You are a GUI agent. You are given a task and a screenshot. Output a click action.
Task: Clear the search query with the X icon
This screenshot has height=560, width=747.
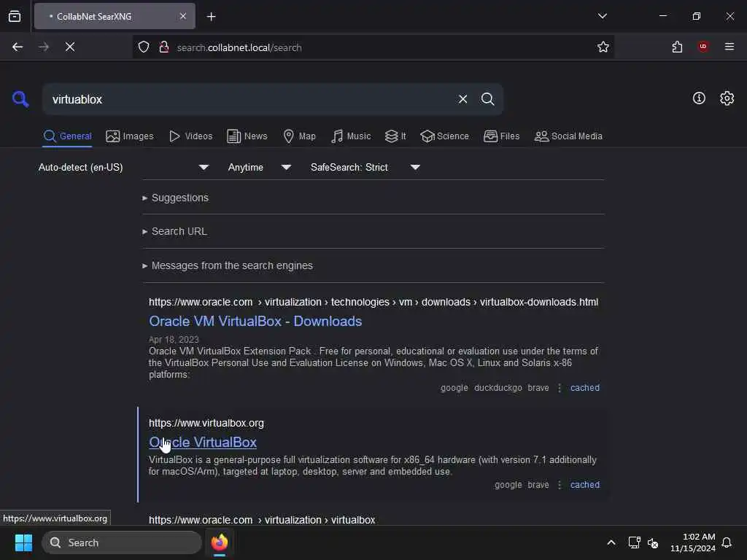(462, 99)
